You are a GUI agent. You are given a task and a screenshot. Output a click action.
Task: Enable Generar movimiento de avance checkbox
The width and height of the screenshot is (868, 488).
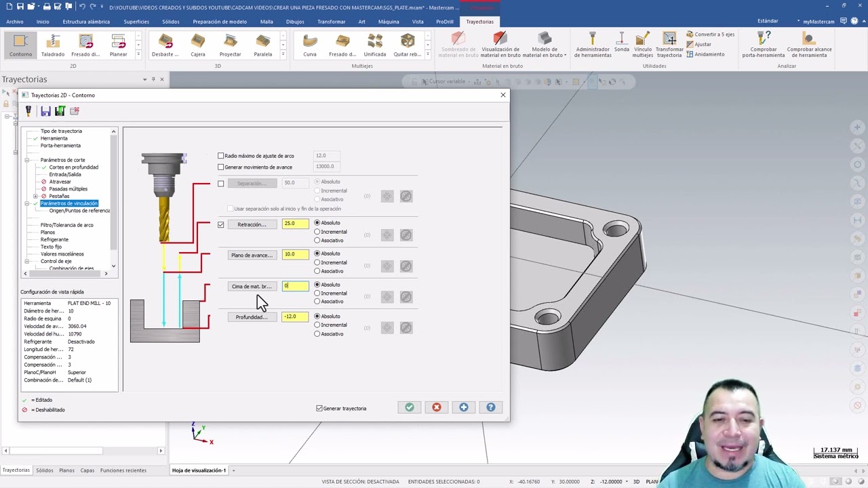pos(220,167)
